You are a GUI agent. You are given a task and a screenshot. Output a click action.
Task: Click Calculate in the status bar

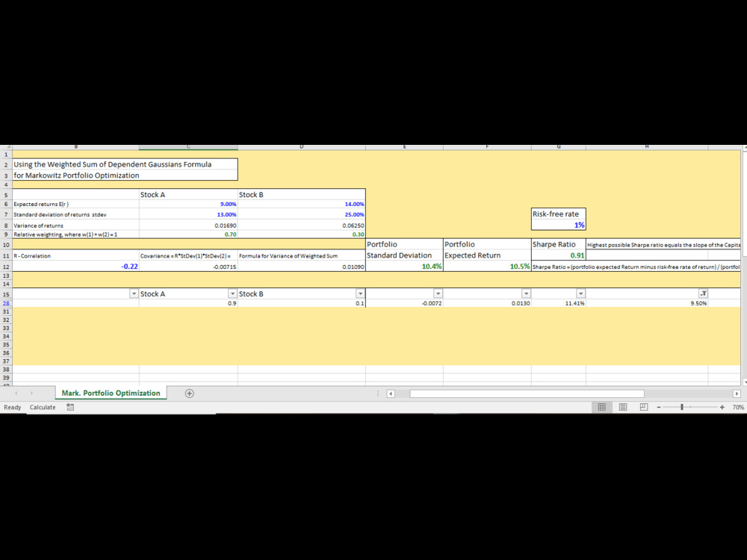[x=43, y=407]
